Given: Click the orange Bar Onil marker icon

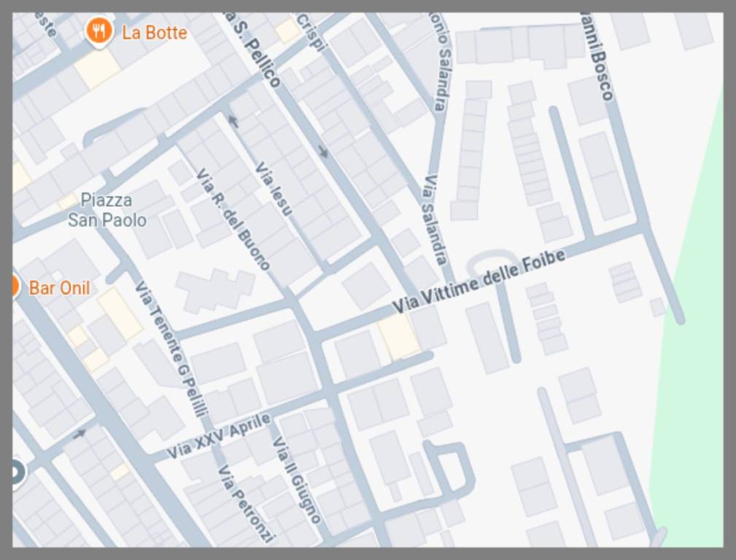Looking at the screenshot, I should (x=14, y=286).
